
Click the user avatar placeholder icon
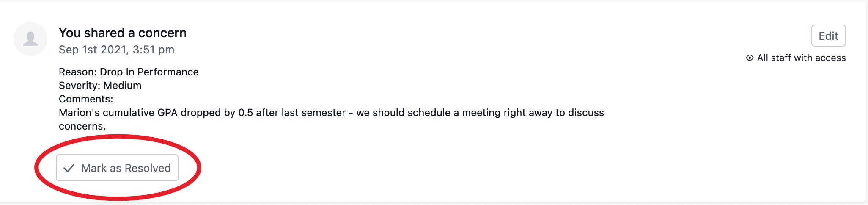[x=30, y=39]
